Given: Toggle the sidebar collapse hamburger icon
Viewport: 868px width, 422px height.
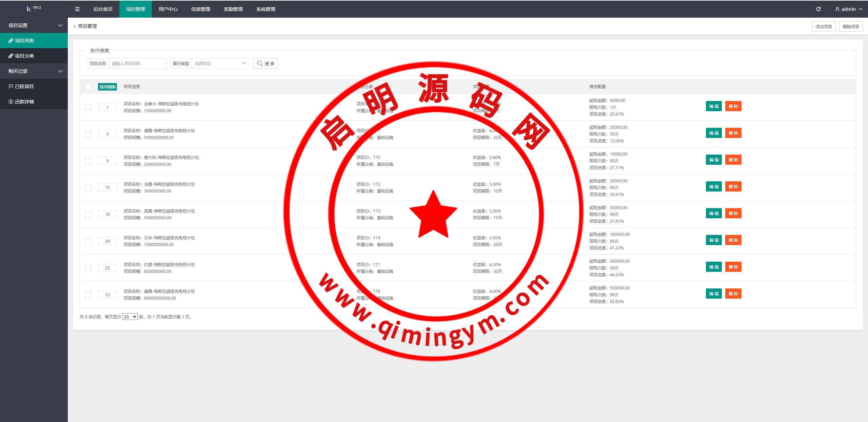Looking at the screenshot, I should click(x=77, y=9).
